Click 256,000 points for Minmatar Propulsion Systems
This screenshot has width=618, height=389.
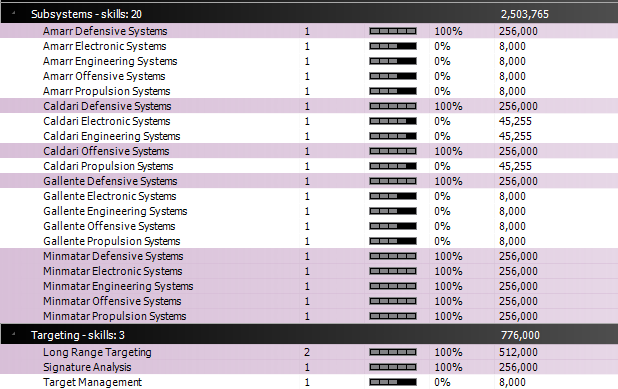tap(518, 316)
